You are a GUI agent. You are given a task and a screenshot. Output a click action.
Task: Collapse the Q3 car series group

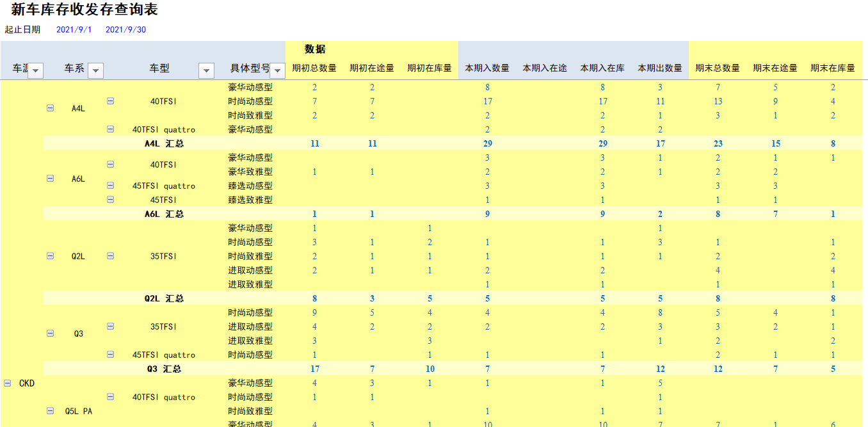50,333
